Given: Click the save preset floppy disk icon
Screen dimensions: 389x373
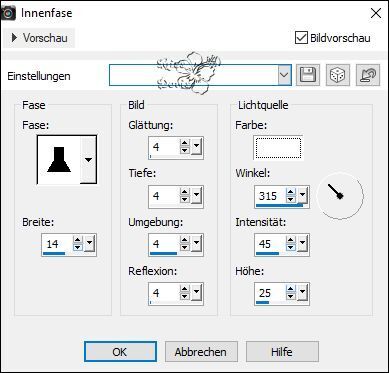Looking at the screenshot, I should coord(308,75).
